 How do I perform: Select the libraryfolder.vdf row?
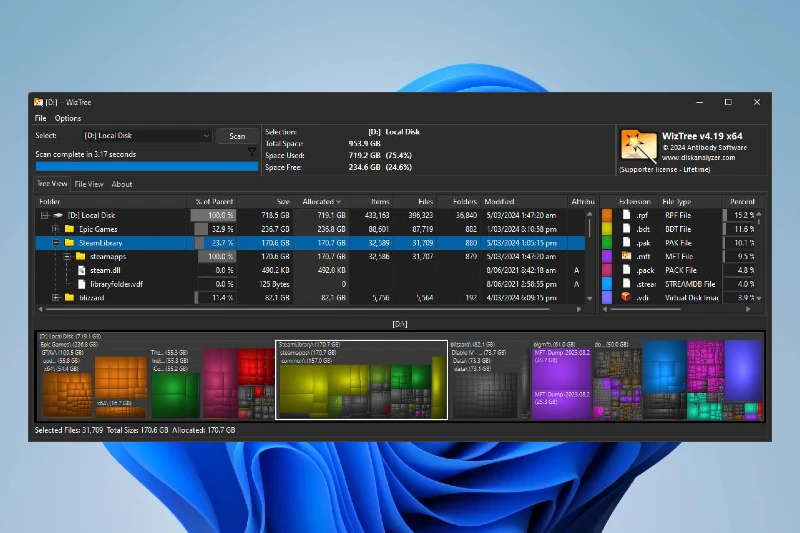click(310, 284)
